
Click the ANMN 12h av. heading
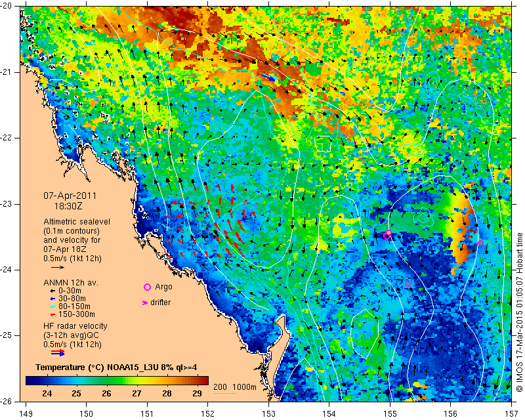71,282
